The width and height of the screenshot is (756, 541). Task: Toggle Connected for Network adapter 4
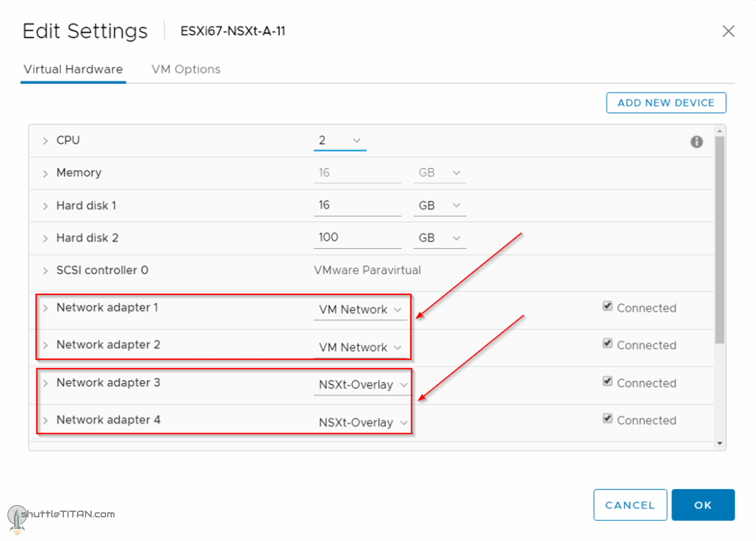click(x=608, y=418)
